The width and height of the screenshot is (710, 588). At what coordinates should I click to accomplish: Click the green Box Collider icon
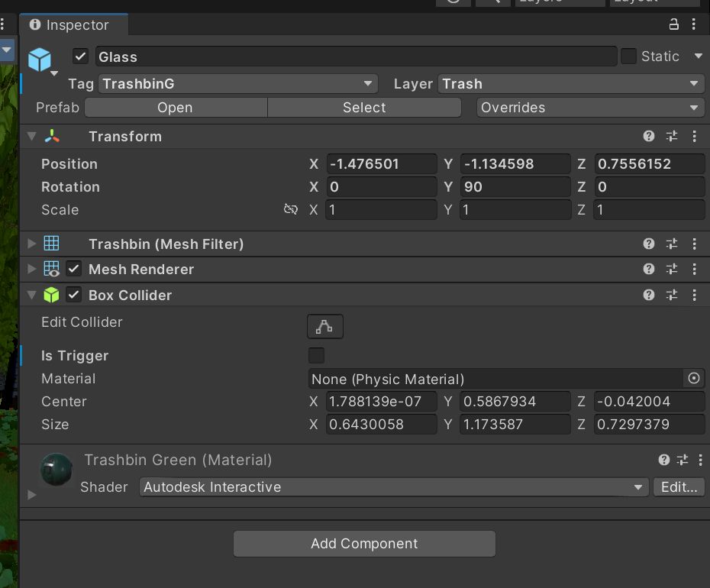click(x=52, y=295)
